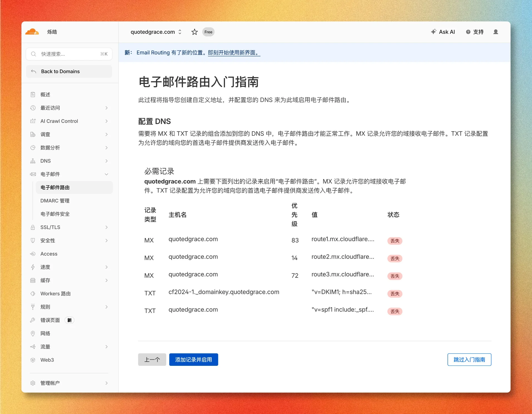Click the 最近访问 clock icon
This screenshot has width=532, height=414.
[x=33, y=108]
